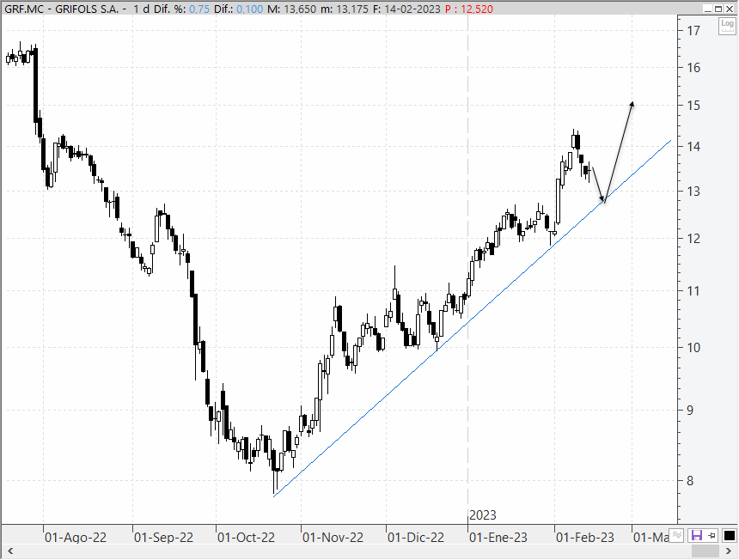739x560 pixels.
Task: Click price axis label 13
Action: 693,192
